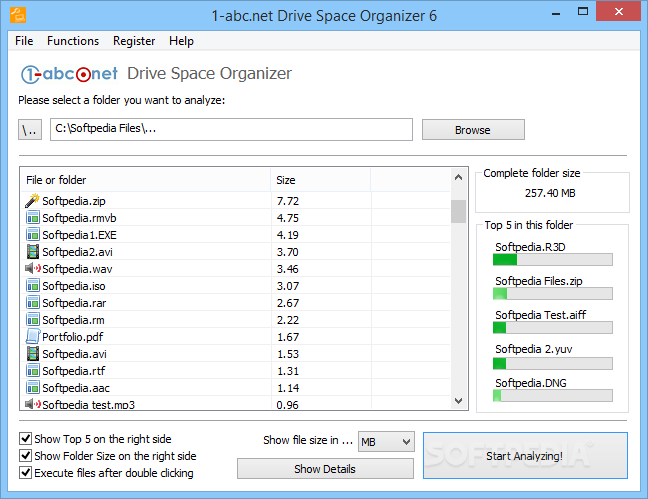The width and height of the screenshot is (648, 499).
Task: Select the Softpedia.rtf file name
Action: pos(74,371)
